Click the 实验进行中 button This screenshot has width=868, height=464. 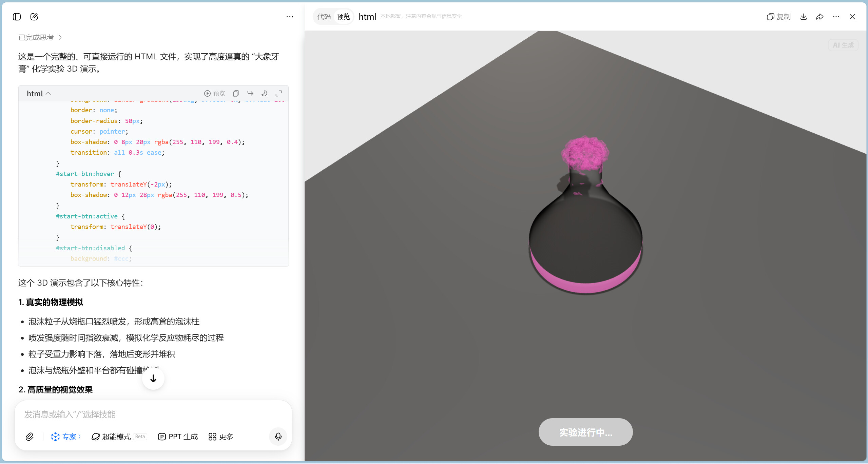[585, 432]
